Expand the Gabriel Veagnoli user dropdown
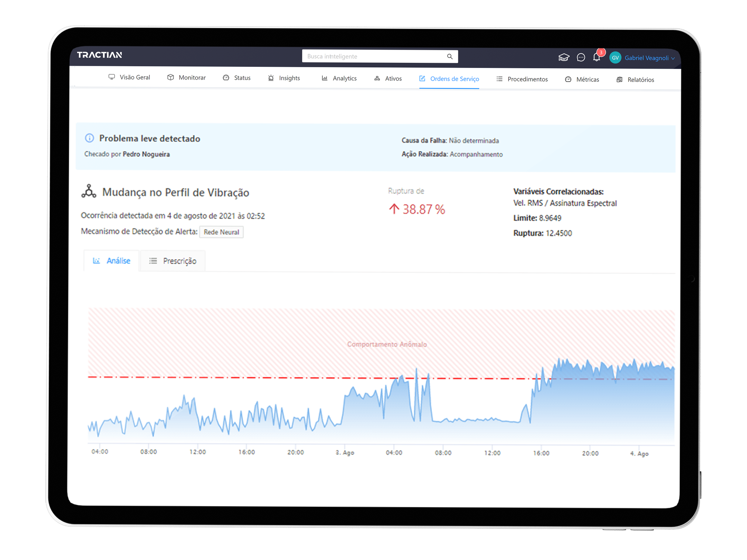 649,58
